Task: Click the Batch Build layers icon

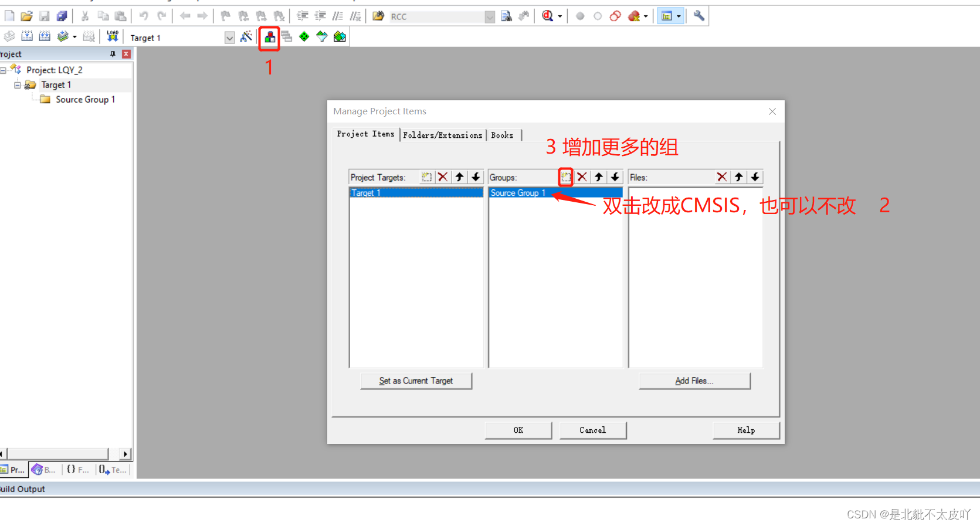Action: [x=62, y=36]
